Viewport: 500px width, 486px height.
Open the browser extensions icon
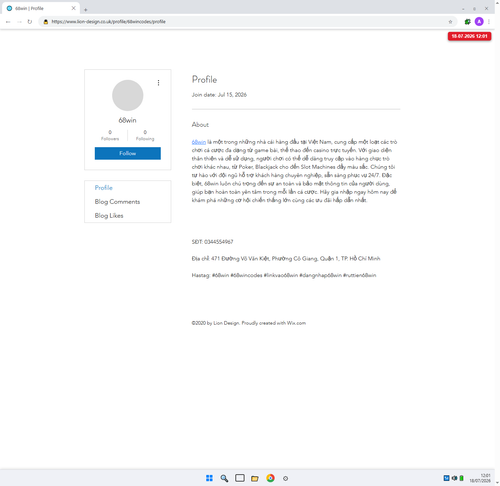click(x=467, y=22)
